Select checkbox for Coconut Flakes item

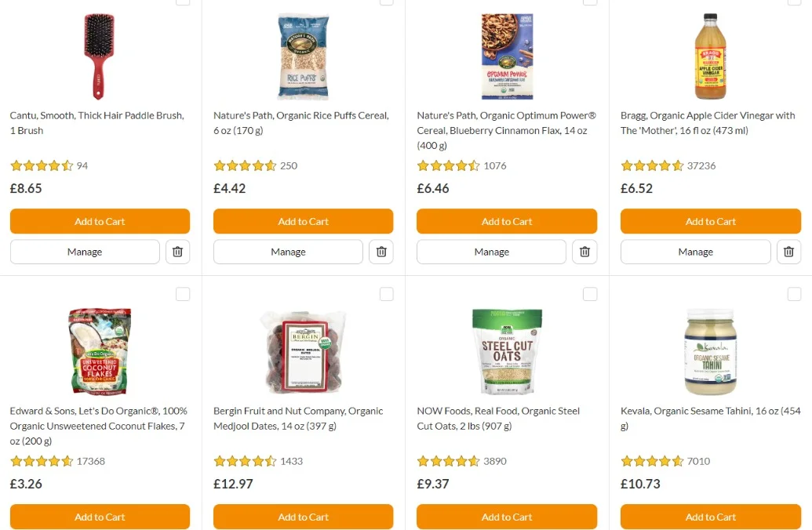coord(183,294)
